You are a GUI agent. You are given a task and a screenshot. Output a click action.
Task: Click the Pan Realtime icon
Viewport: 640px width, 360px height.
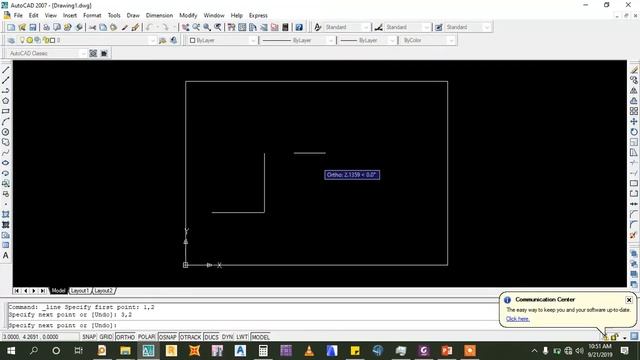coord(186,27)
